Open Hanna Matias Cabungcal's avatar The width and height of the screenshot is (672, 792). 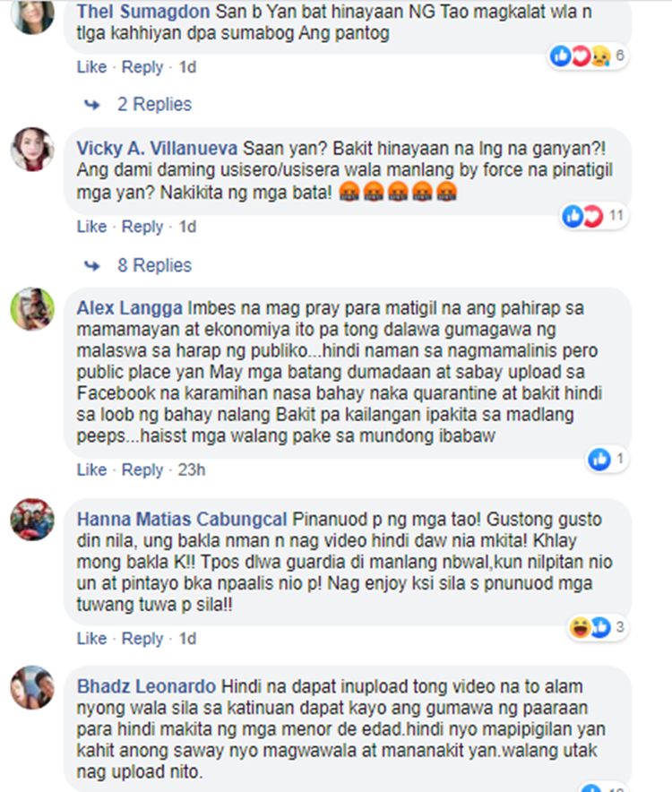pyautogui.click(x=32, y=520)
